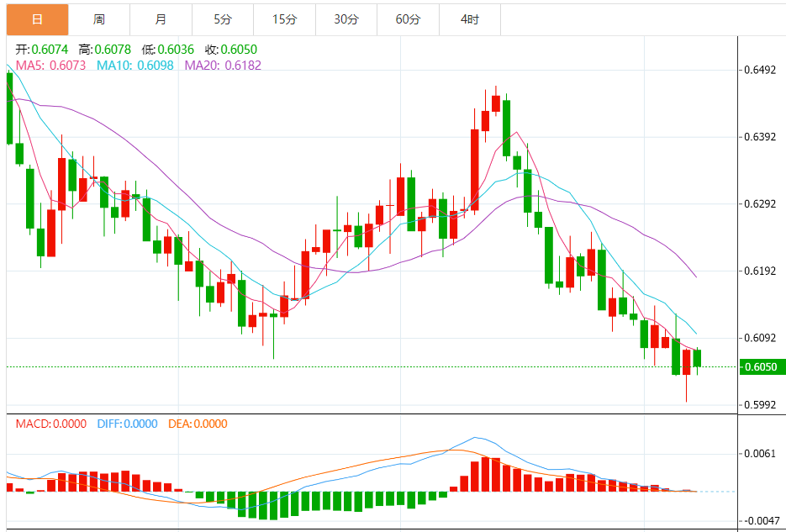The image size is (786, 532).
Task: Click the -0.0047 MACD axis label
Action: click(760, 520)
